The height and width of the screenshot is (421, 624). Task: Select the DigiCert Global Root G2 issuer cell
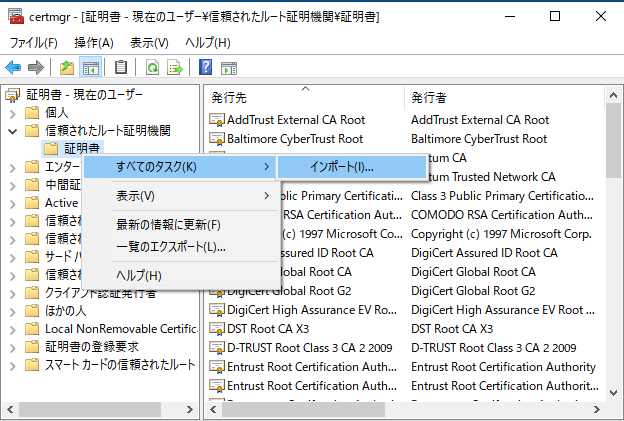click(x=473, y=291)
